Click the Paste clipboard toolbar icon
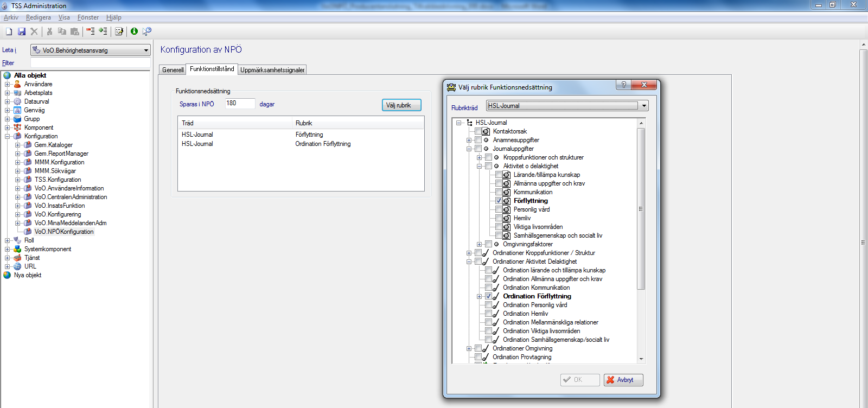 (x=75, y=31)
